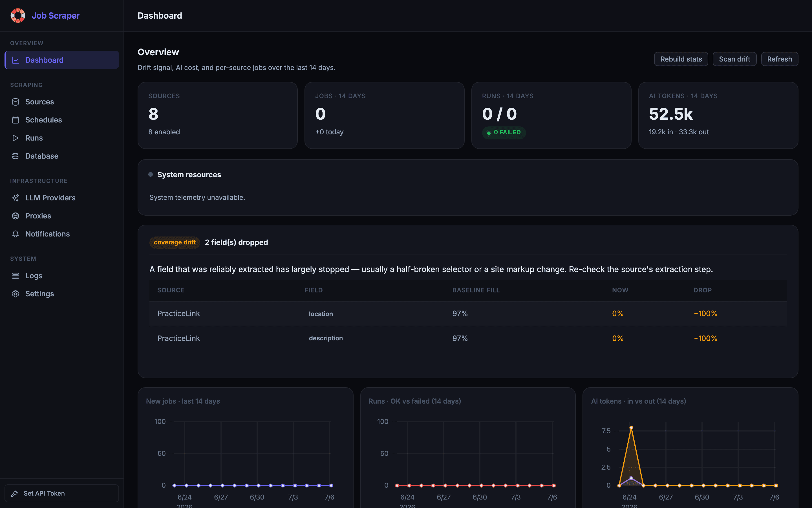Click the Sources count card showing 8

(217, 115)
